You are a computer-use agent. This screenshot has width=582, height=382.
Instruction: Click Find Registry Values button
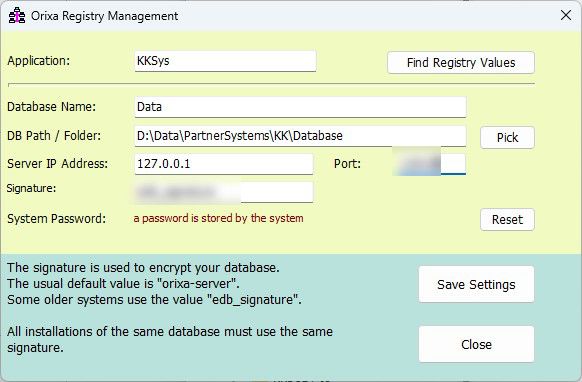[x=461, y=62]
